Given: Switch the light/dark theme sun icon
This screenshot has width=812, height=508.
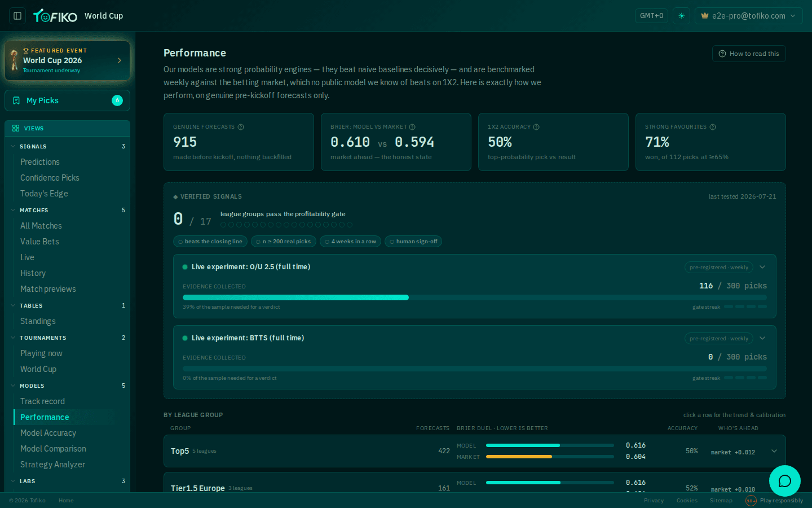Looking at the screenshot, I should [681, 16].
